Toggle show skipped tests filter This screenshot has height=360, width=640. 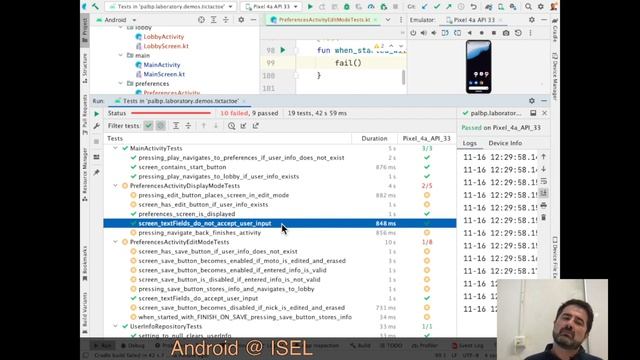click(x=161, y=126)
